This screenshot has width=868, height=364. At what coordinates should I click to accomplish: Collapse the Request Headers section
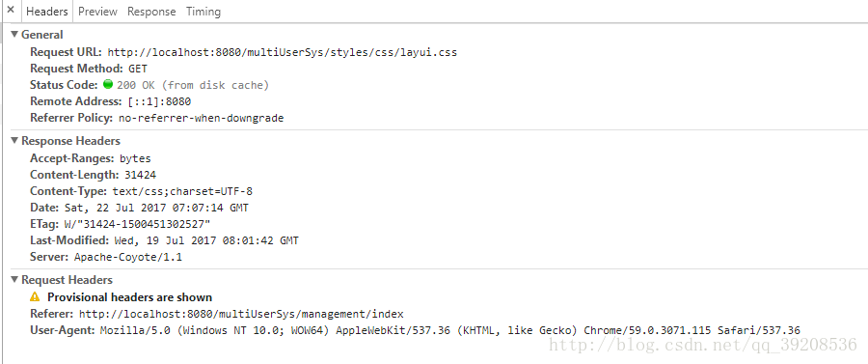coord(14,280)
